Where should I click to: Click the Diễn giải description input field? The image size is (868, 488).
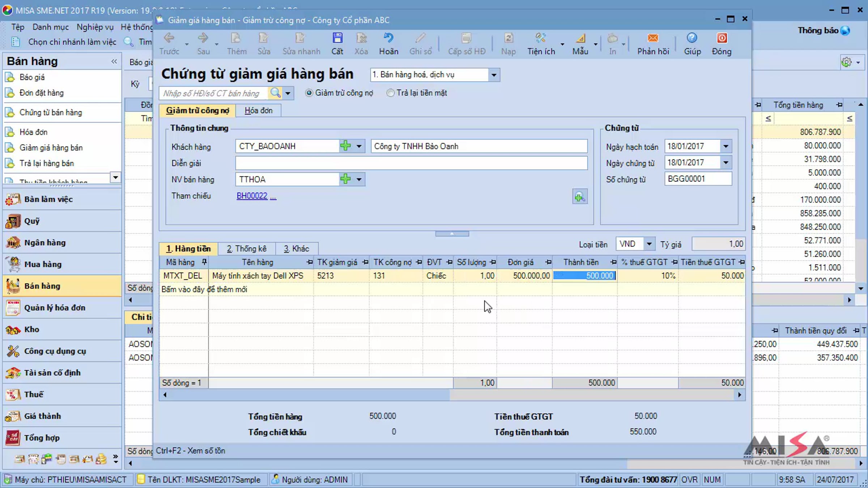[411, 163]
